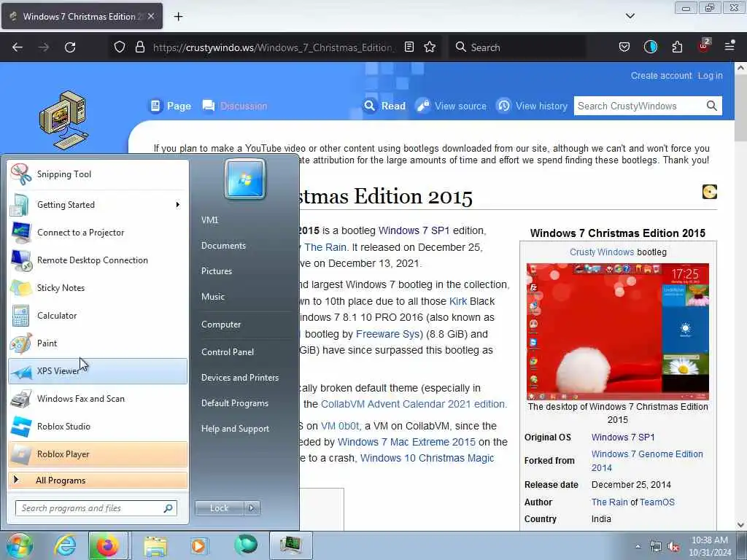Launch Sticky Notes
Image resolution: width=747 pixels, height=560 pixels.
tap(98, 287)
